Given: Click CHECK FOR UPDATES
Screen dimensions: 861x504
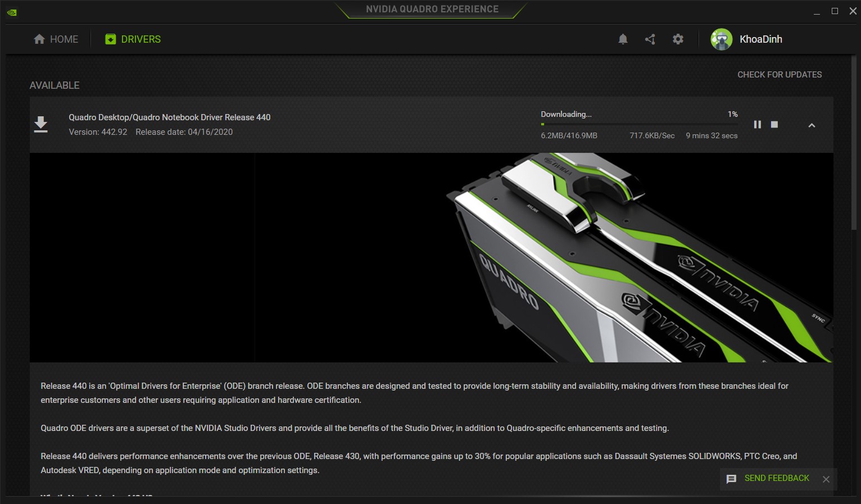Looking at the screenshot, I should point(780,74).
